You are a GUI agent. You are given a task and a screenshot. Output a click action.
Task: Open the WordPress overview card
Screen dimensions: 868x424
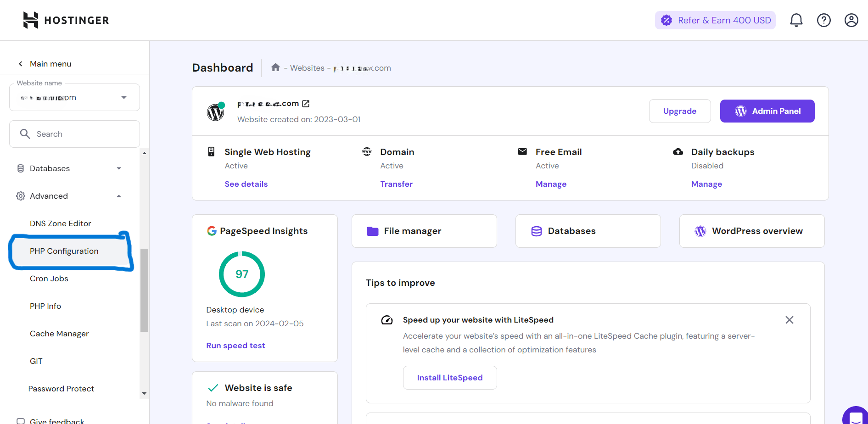click(x=752, y=231)
